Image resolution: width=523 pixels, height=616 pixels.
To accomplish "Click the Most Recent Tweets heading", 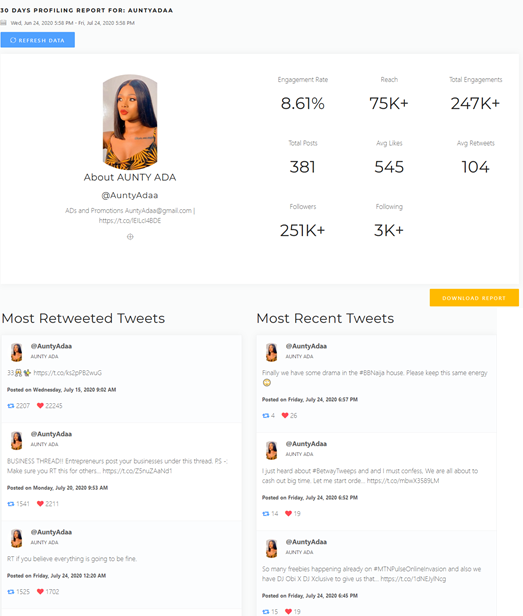I will [325, 318].
